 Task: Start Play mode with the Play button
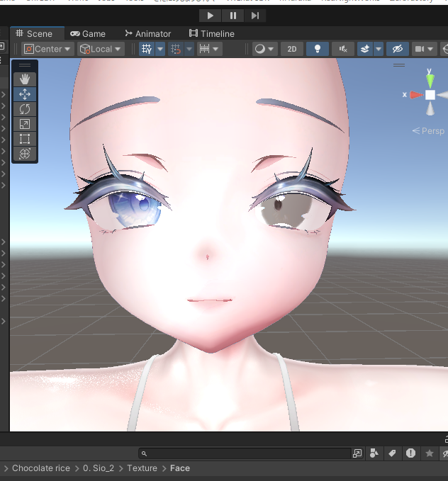[210, 16]
